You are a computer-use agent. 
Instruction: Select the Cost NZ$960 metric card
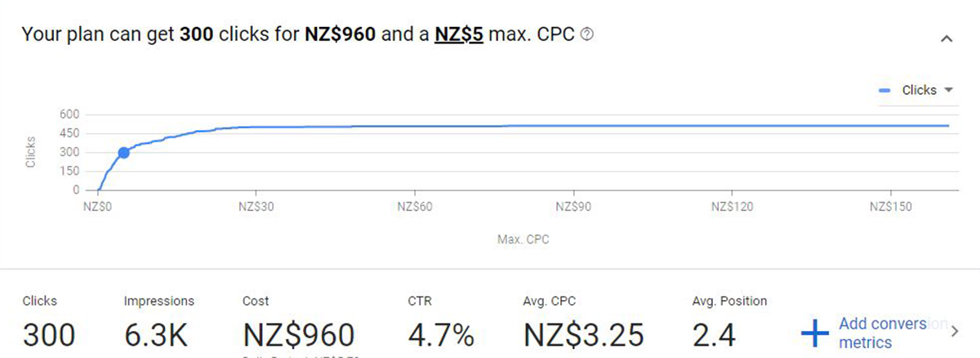299,324
